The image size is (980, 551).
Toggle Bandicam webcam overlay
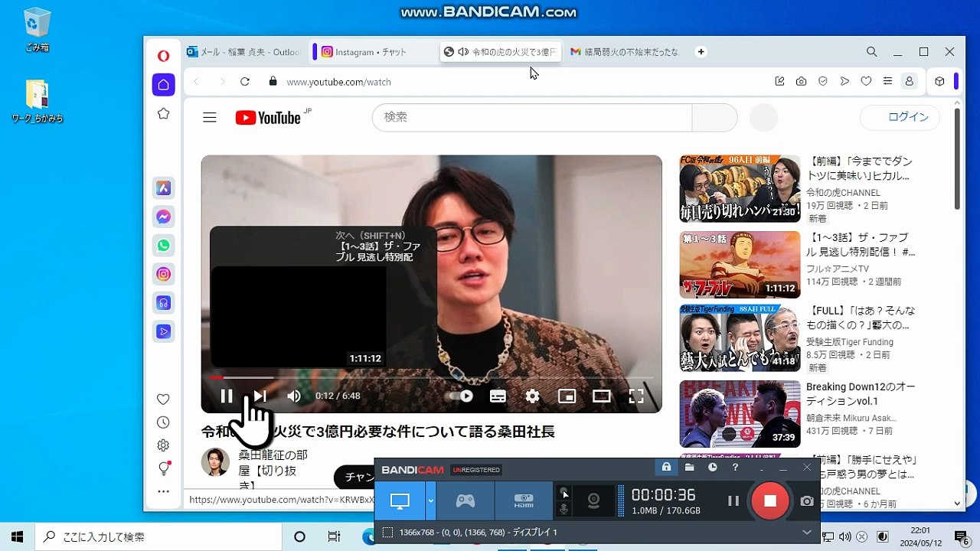593,500
